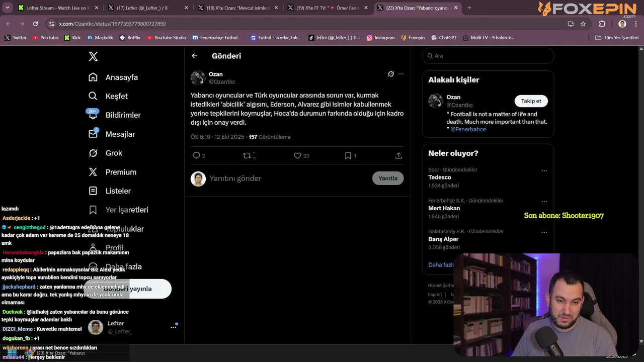Open the Chrome three-dot menu
Image resolution: width=644 pixels, height=362 pixels.
pos(636,24)
